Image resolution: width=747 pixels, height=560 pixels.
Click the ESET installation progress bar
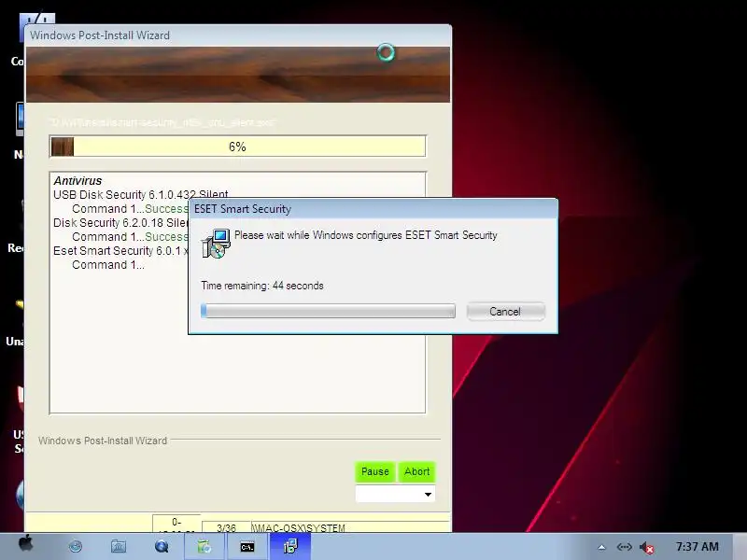click(x=328, y=311)
